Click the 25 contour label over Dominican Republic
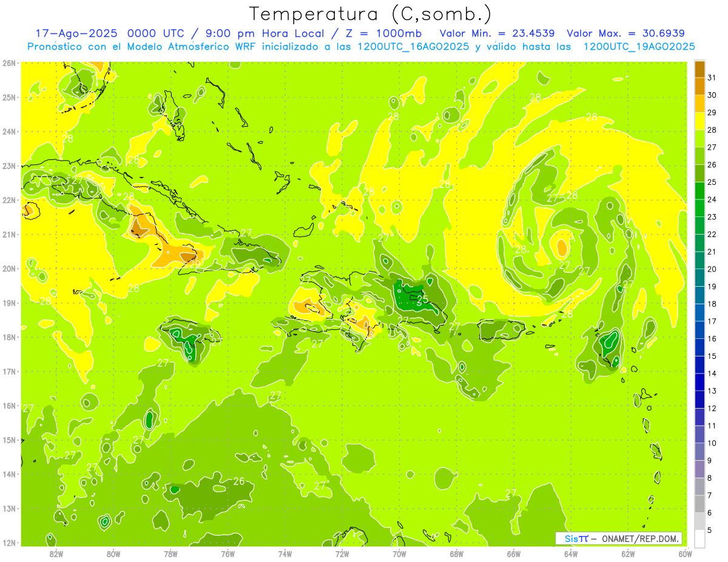This screenshot has width=728, height=562. 423,299
